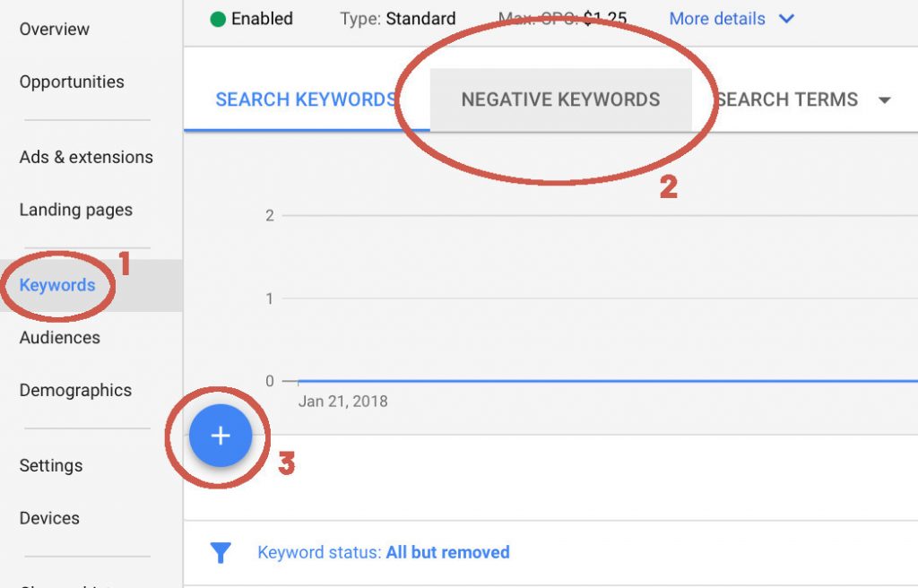Select the Search Keywords tab
The image size is (918, 588).
point(306,99)
